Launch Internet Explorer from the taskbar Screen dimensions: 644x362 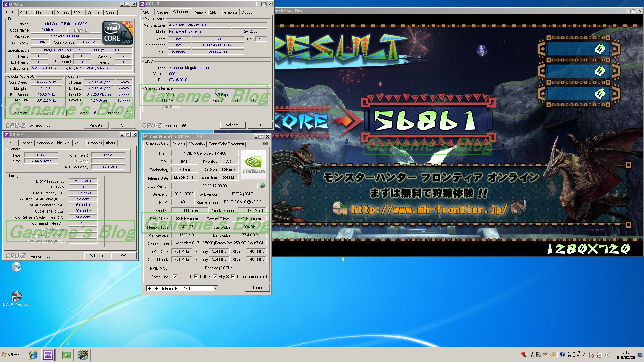point(33,355)
